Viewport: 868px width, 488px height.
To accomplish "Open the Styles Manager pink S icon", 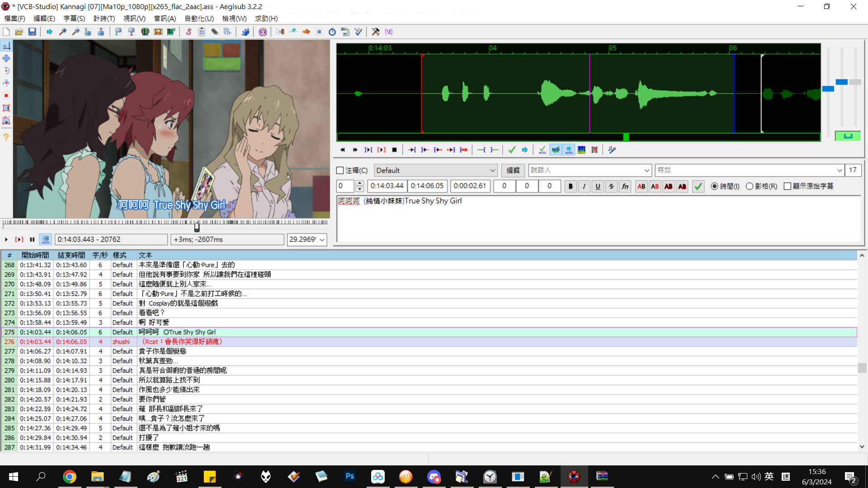I will 189,32.
